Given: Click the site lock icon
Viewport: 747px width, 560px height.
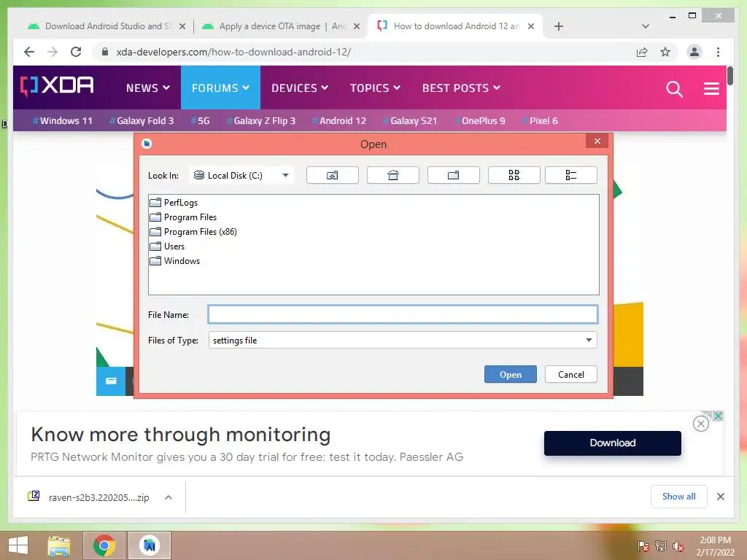Looking at the screenshot, I should (105, 52).
